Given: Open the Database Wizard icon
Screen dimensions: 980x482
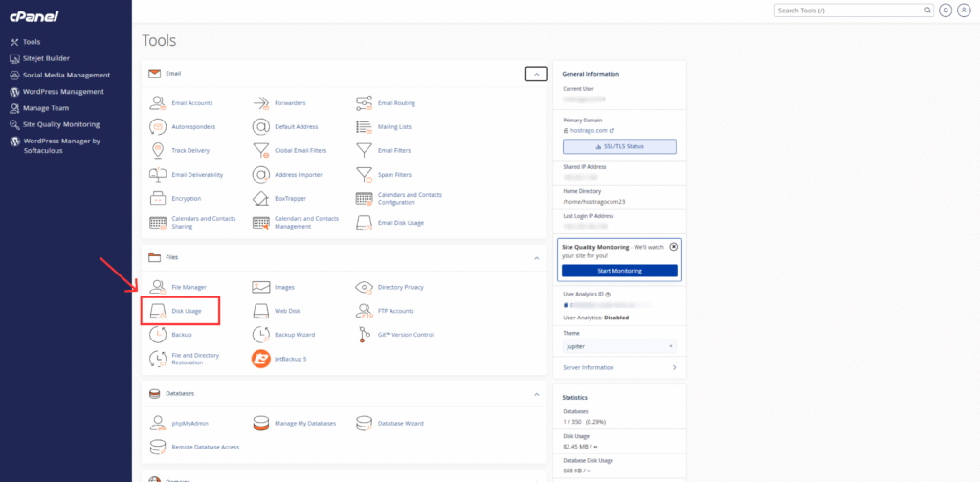Looking at the screenshot, I should [x=365, y=424].
